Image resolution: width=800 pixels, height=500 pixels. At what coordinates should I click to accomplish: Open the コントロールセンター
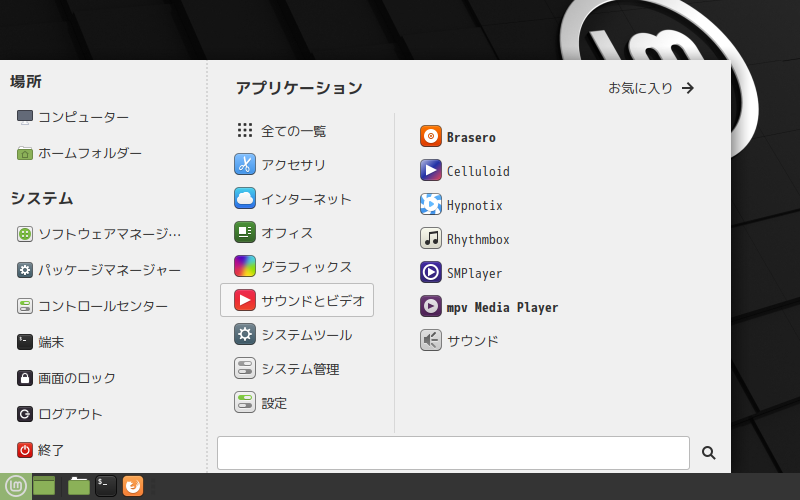(92, 306)
